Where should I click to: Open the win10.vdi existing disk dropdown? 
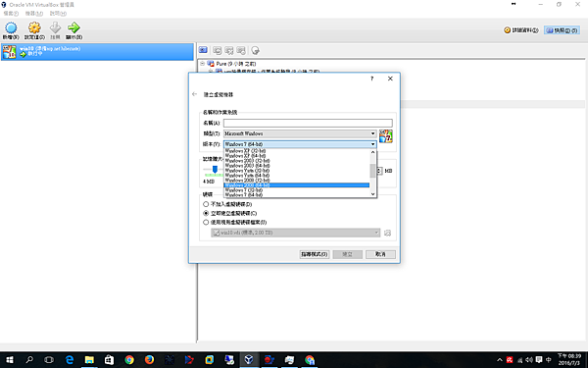(x=296, y=233)
